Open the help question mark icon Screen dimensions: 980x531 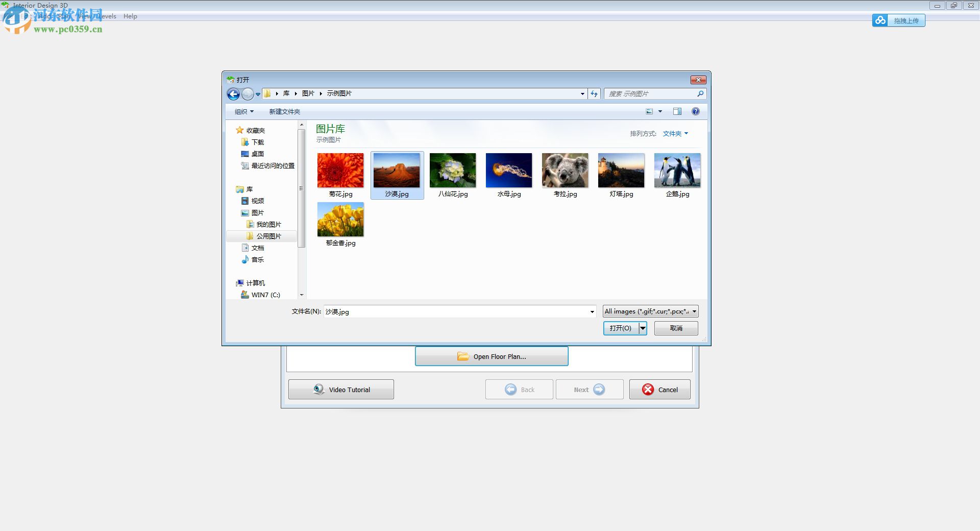click(695, 111)
